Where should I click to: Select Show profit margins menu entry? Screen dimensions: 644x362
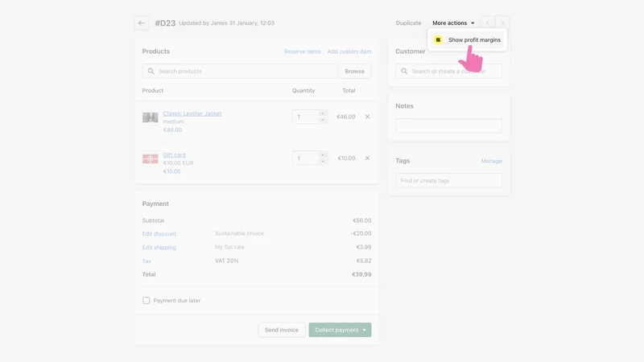pos(468,39)
